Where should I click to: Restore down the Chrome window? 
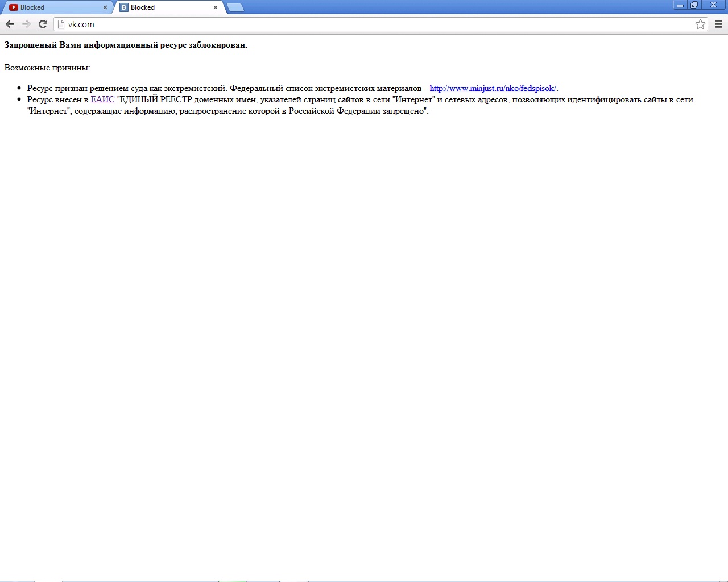(694, 5)
